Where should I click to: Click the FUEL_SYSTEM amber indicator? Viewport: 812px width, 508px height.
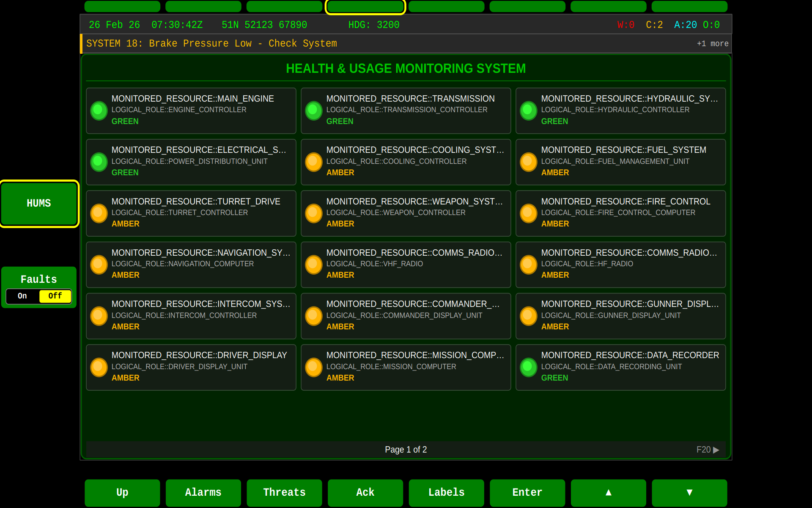[x=528, y=162]
